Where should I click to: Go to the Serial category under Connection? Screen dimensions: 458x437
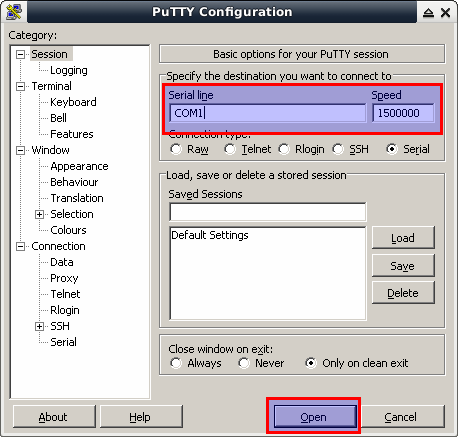pos(63,342)
